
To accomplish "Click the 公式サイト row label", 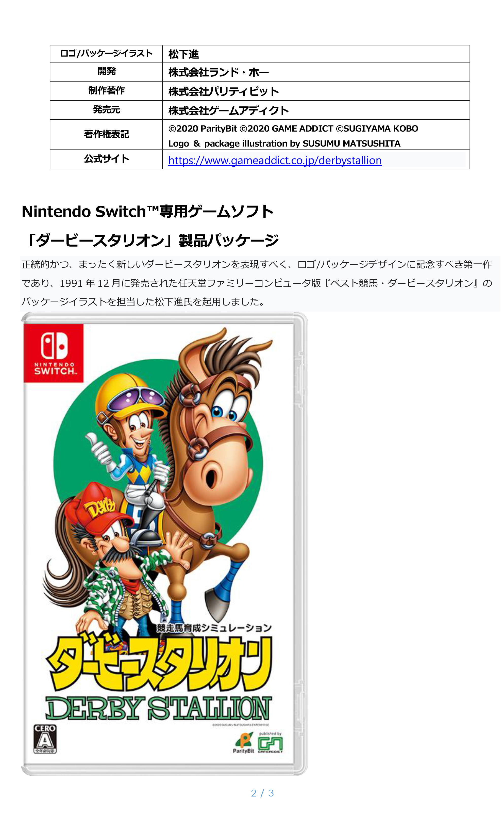I will click(x=106, y=159).
